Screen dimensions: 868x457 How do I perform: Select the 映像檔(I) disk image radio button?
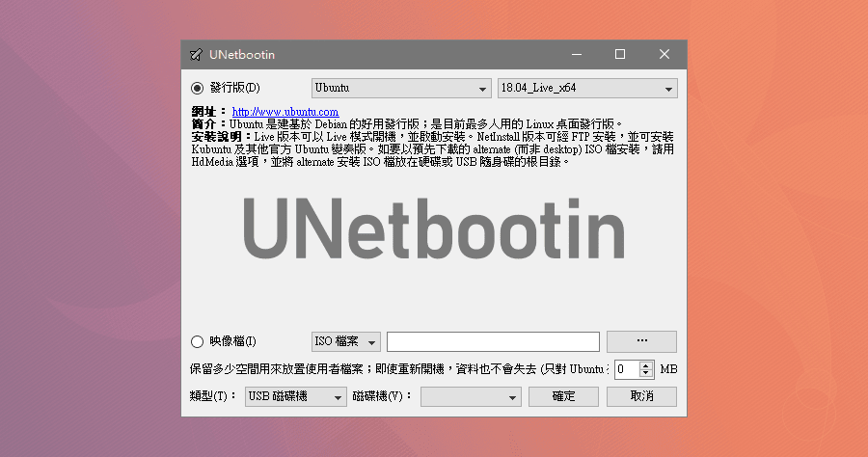click(x=197, y=341)
